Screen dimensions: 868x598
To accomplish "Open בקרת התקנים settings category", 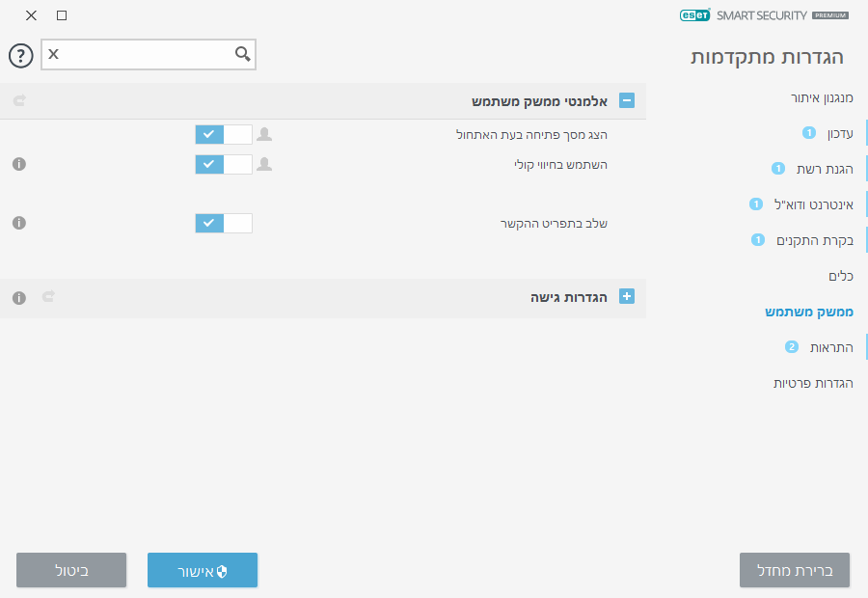I will coord(815,240).
